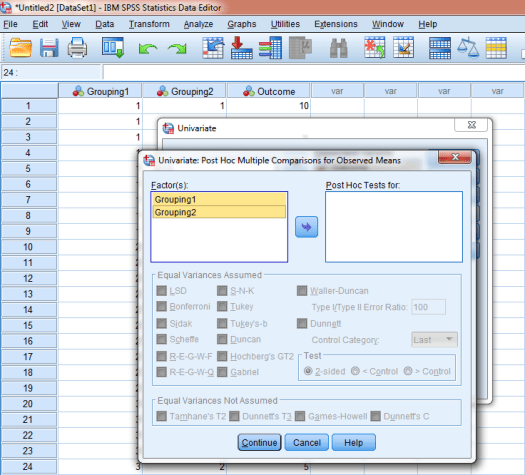The image size is (525, 475).
Task: Open the File menu
Action: [x=10, y=24]
